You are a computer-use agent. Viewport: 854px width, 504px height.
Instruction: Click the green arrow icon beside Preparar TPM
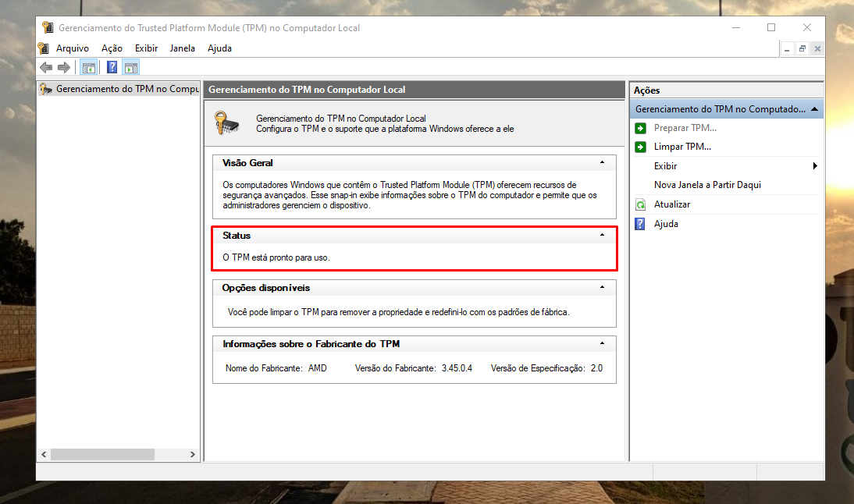tap(640, 128)
